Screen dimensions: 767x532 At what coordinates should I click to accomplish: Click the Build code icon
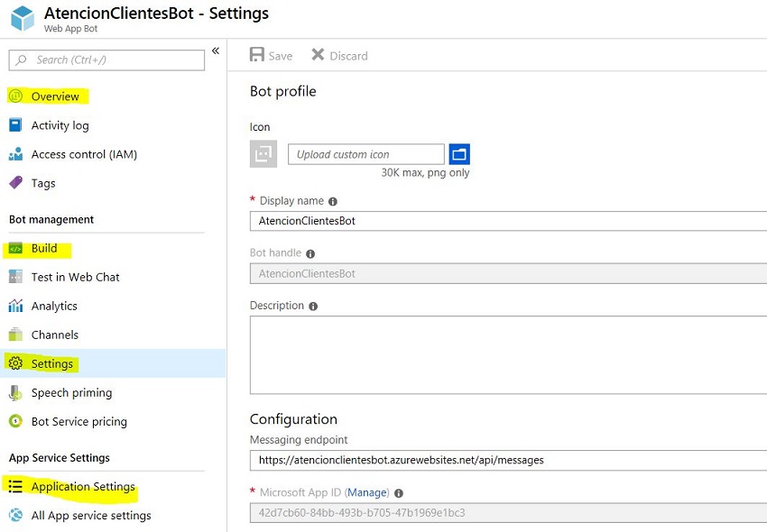click(15, 248)
